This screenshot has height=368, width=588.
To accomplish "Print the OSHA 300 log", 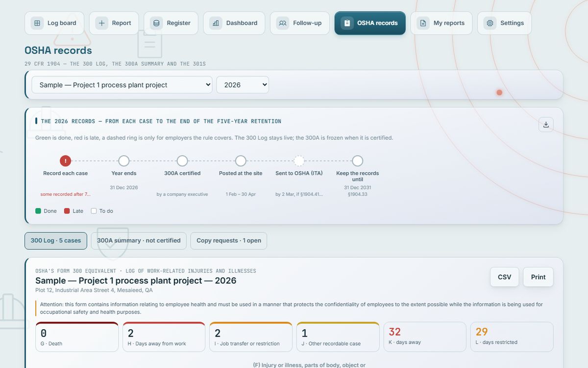I will 538,277.
